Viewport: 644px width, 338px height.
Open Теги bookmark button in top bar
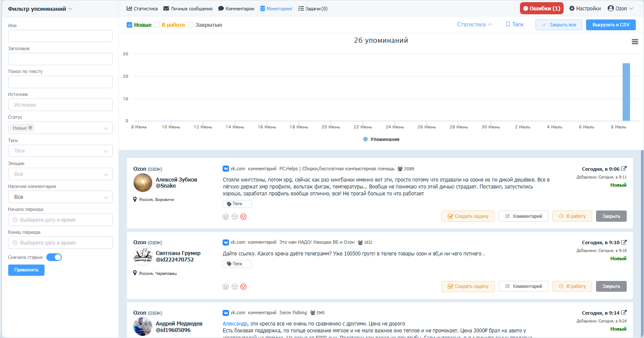(514, 25)
